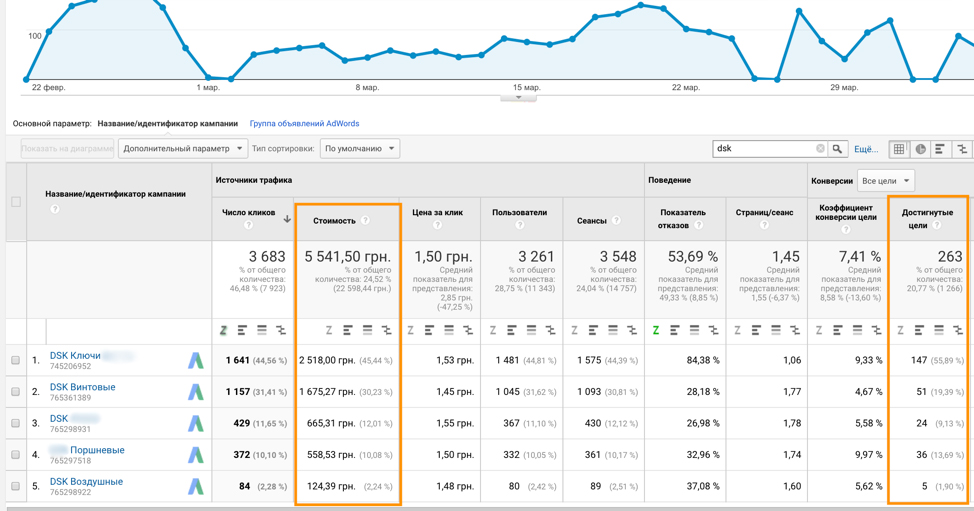Screen dimensions: 974x511
Task: Select the 1 675,27 грн. cost cell
Action: click(327, 392)
